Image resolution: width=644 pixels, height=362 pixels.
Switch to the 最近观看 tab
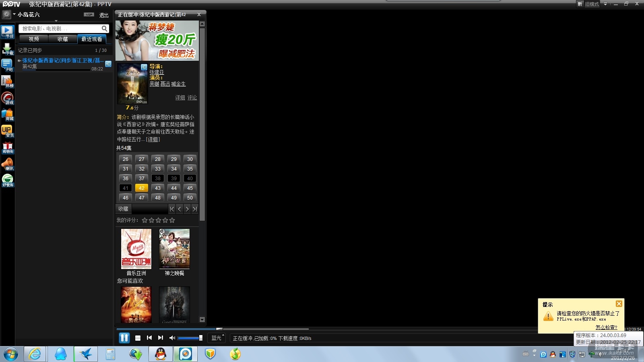(92, 39)
